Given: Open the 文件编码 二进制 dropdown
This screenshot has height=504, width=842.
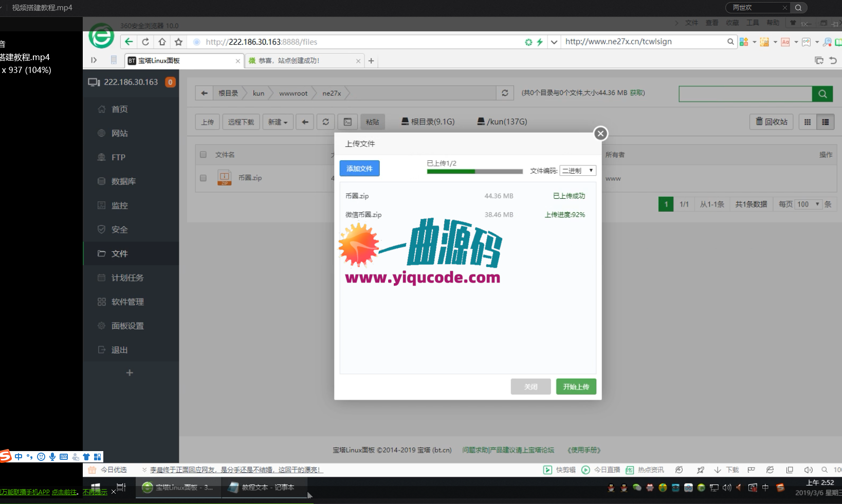Looking at the screenshot, I should (577, 171).
